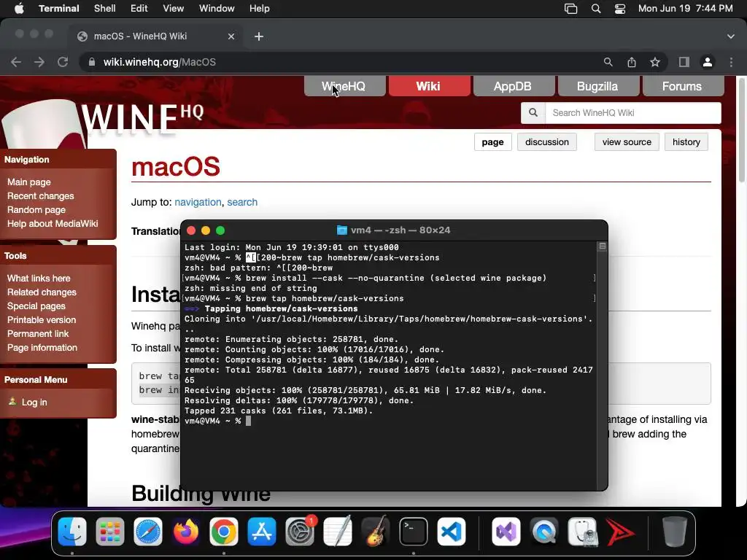
Task: Launch GarageBand from the Dock
Action: (376, 532)
